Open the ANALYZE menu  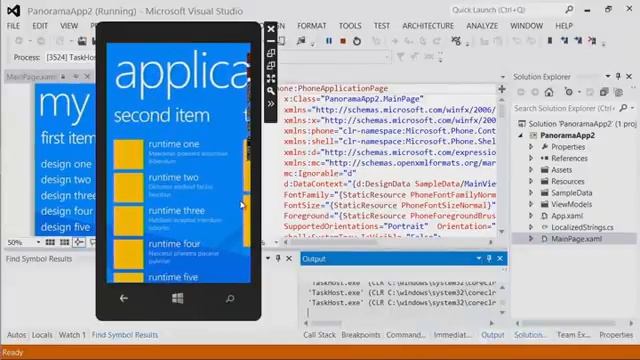482,26
